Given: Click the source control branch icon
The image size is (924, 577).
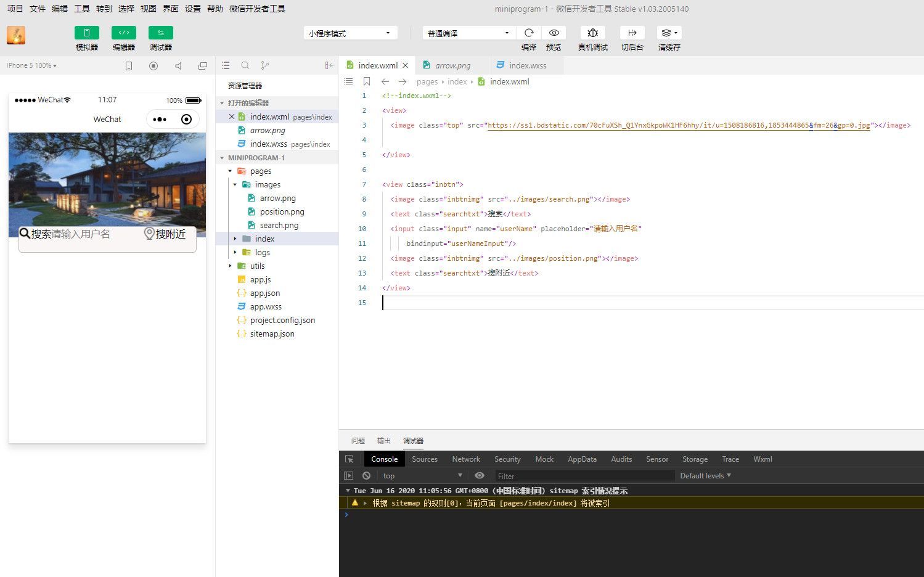Looking at the screenshot, I should click(265, 65).
